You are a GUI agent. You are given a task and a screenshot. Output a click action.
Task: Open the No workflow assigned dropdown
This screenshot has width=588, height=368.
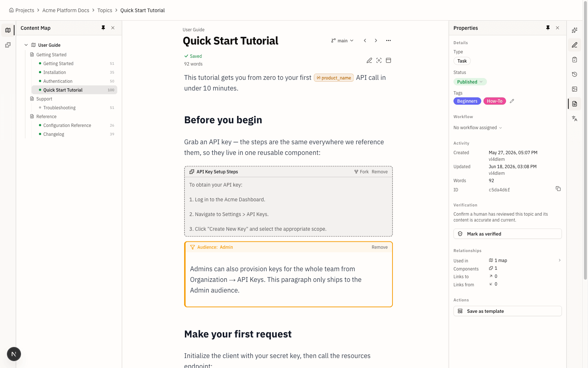point(478,128)
